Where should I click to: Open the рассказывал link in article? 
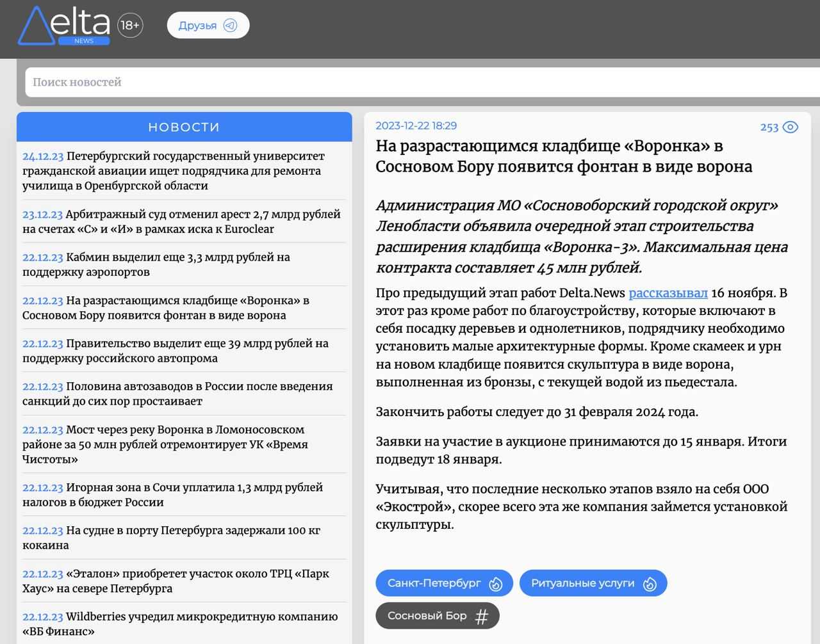tap(668, 293)
